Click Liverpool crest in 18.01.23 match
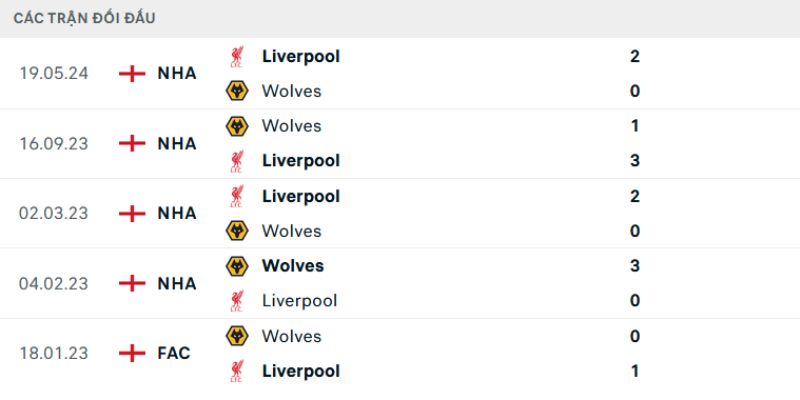The width and height of the screenshot is (800, 400). 237,371
